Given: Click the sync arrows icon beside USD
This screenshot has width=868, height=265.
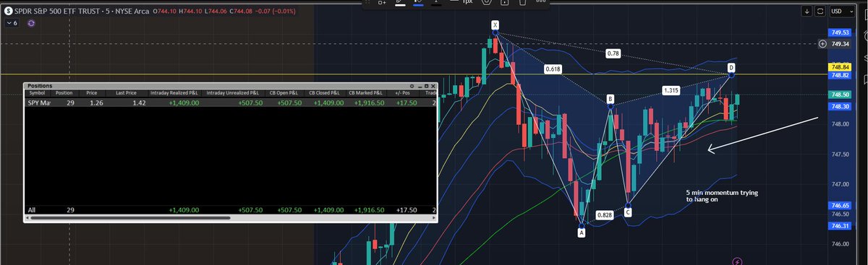Looking at the screenshot, I should [820, 12].
